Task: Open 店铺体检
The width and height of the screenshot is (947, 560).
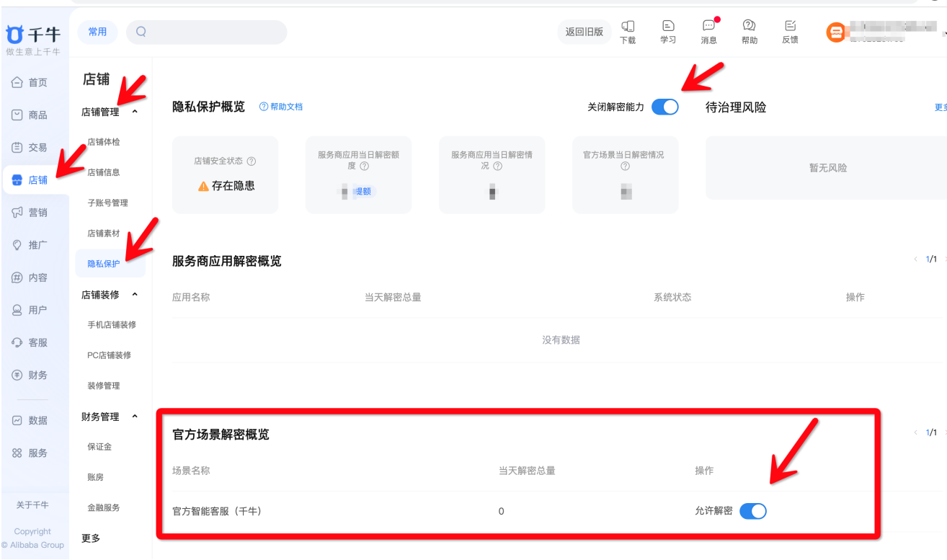Action: pos(104,142)
